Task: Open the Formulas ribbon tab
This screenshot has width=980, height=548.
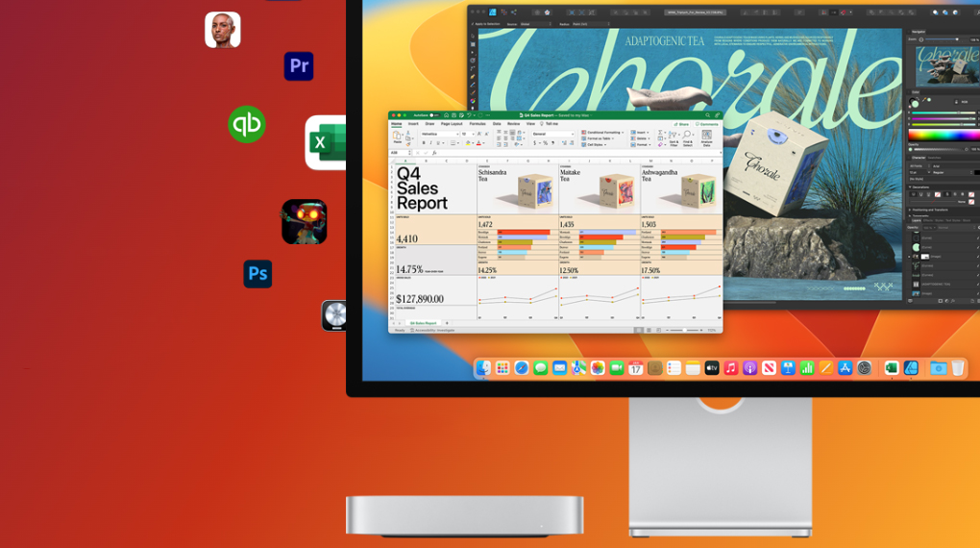Action: click(478, 124)
